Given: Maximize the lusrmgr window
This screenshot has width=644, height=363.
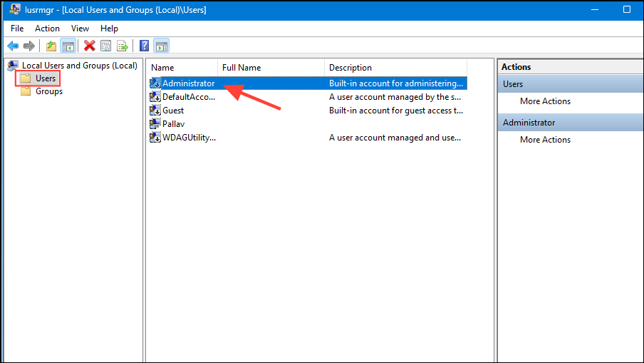Looking at the screenshot, I should [x=627, y=9].
